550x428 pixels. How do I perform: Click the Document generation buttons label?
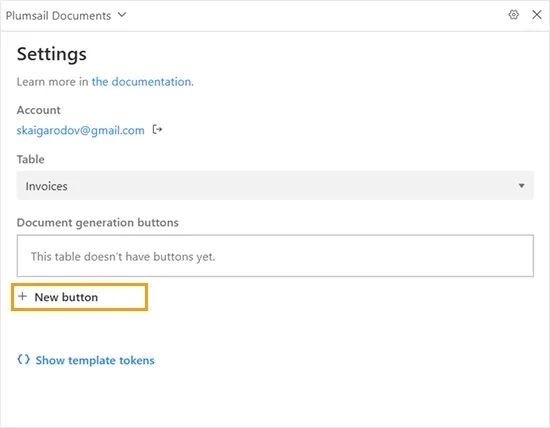click(98, 222)
